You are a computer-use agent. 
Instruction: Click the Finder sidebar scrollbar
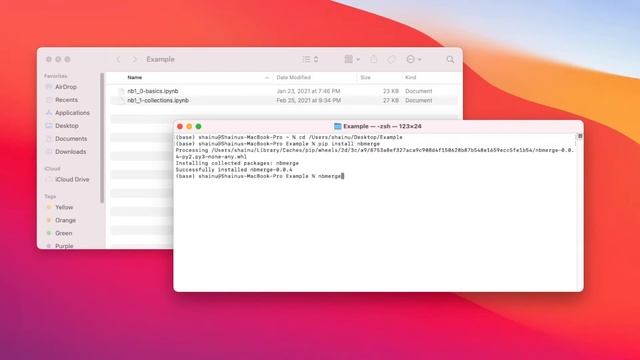point(102,138)
